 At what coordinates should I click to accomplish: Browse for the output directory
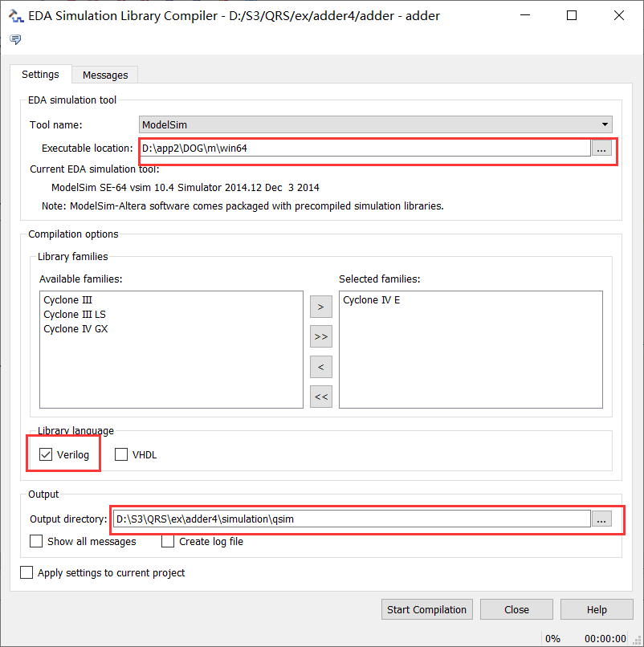[601, 519]
